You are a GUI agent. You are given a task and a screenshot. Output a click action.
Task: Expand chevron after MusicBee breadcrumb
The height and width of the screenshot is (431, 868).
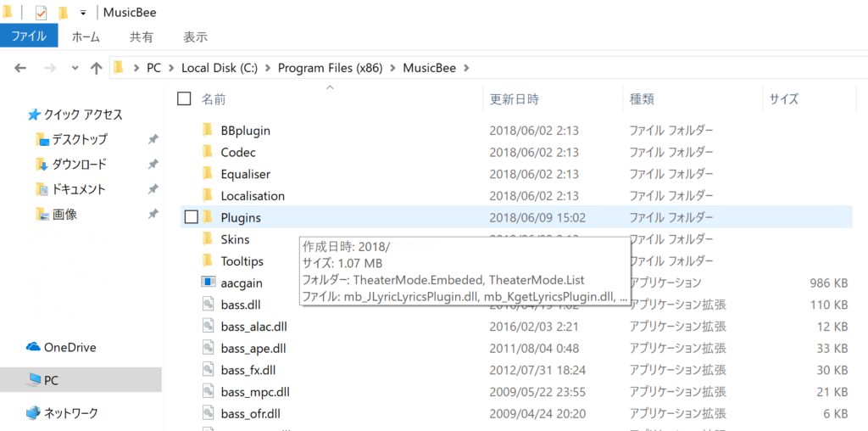tap(465, 68)
